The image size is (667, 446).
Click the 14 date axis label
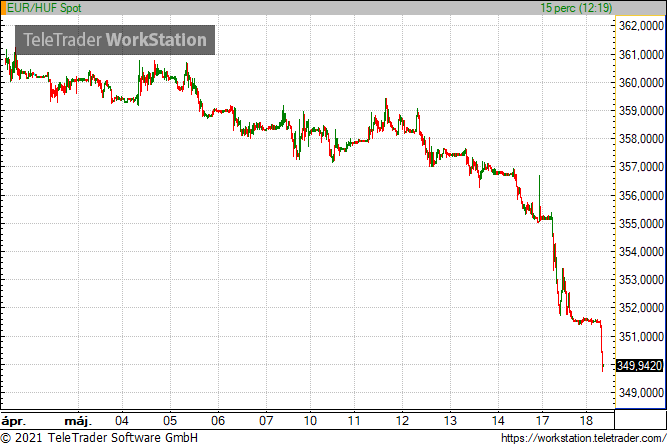(498, 421)
